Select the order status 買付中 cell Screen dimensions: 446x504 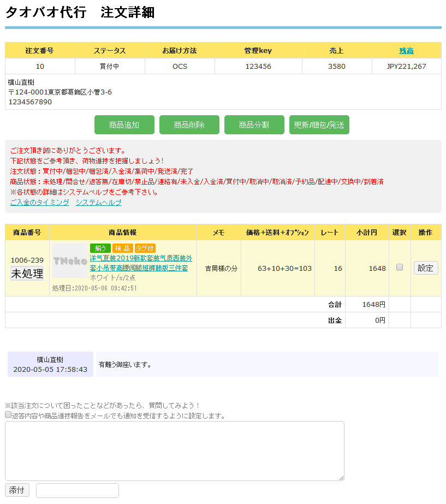point(110,67)
